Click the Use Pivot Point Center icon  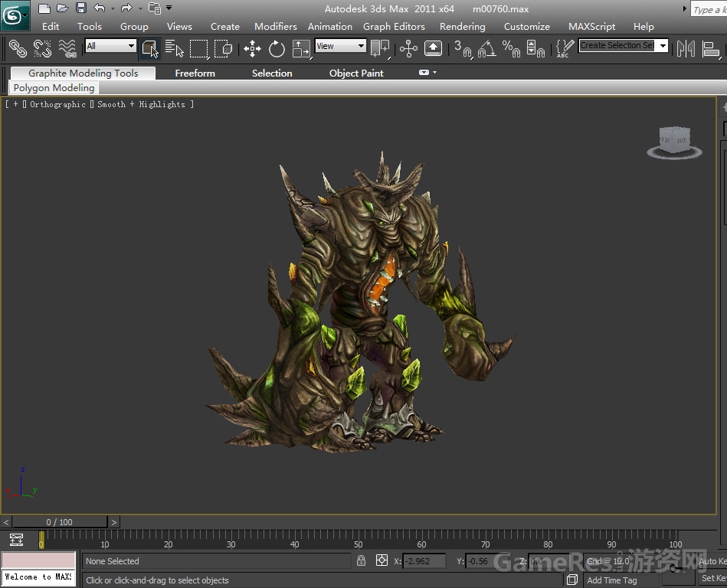[380, 49]
